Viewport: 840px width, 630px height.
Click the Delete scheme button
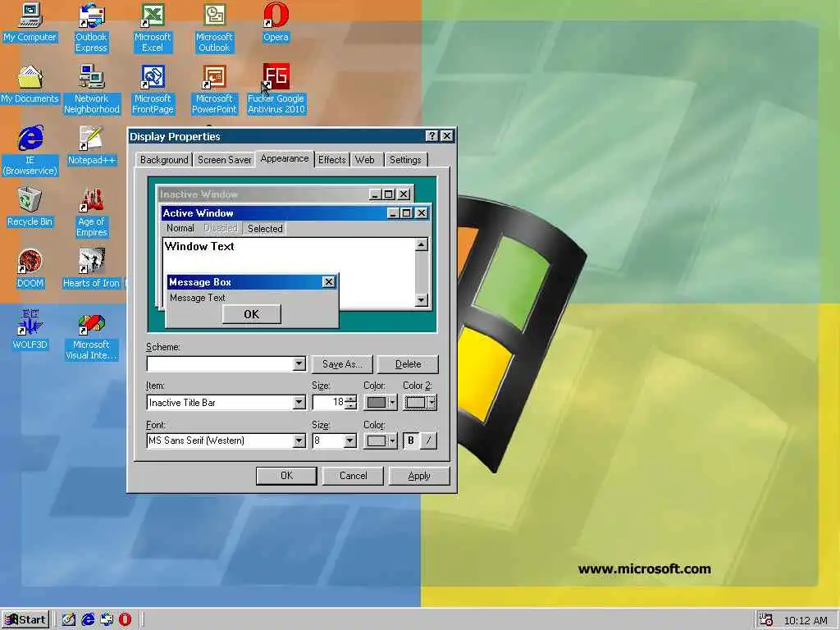tap(408, 364)
